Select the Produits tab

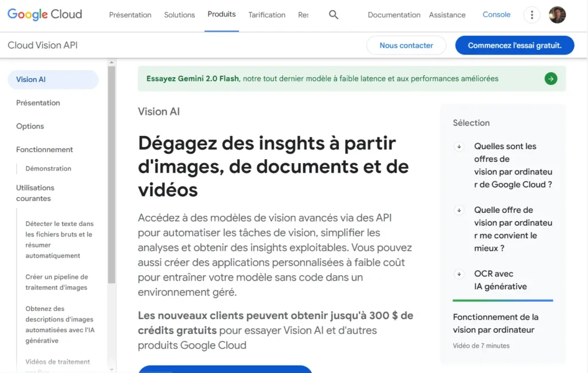pos(222,14)
